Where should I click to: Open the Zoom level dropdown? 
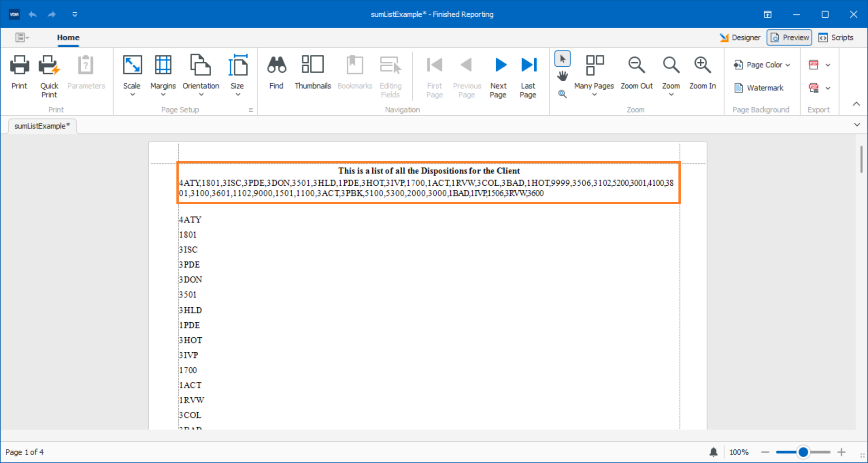(x=671, y=75)
